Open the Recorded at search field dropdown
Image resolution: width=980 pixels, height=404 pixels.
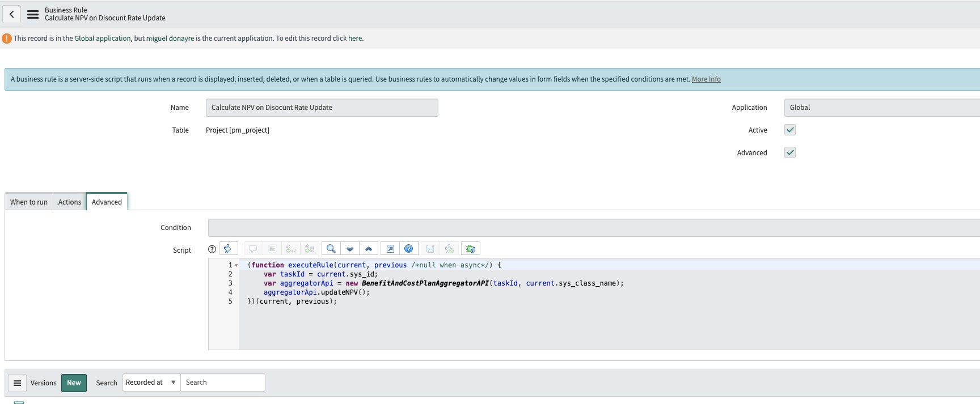151,382
